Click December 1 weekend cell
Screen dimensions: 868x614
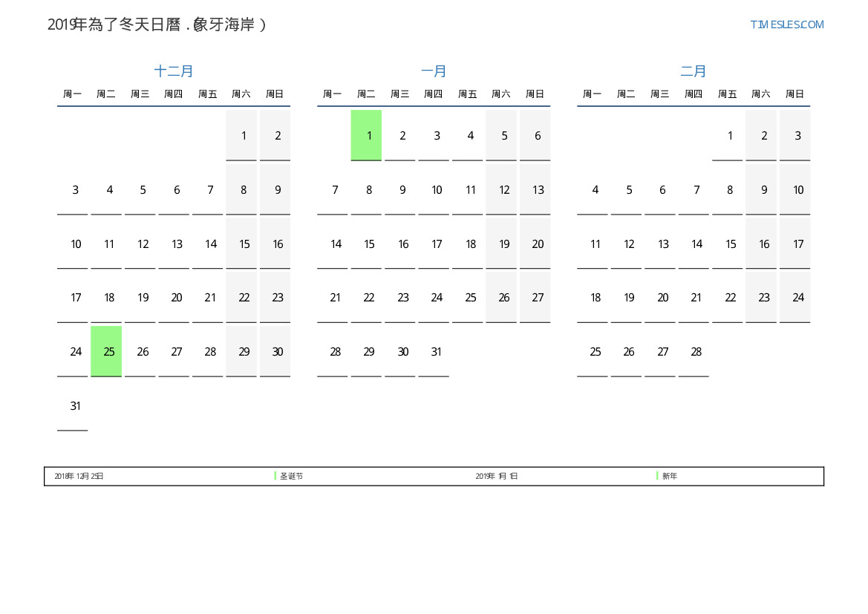point(243,136)
